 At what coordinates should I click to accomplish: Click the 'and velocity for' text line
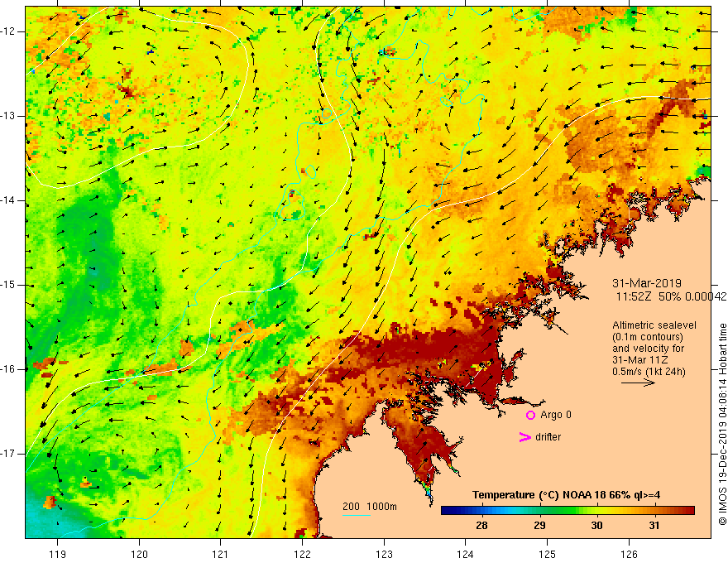(648, 349)
